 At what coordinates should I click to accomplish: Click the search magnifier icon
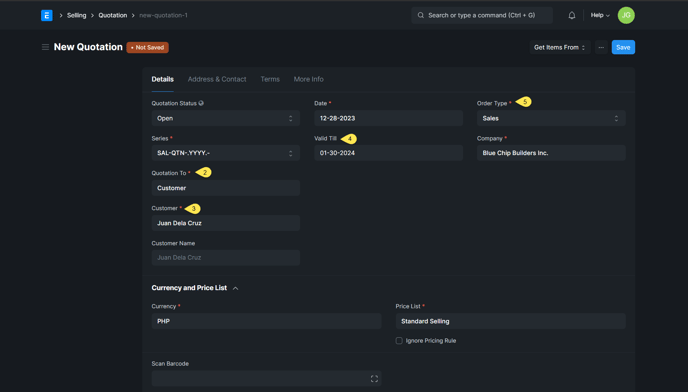tap(420, 15)
